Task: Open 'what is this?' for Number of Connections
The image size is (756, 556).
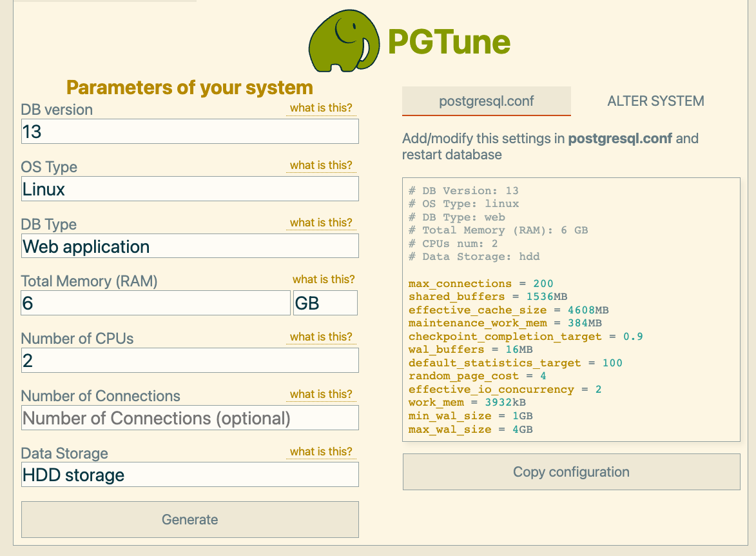Action: 321,394
